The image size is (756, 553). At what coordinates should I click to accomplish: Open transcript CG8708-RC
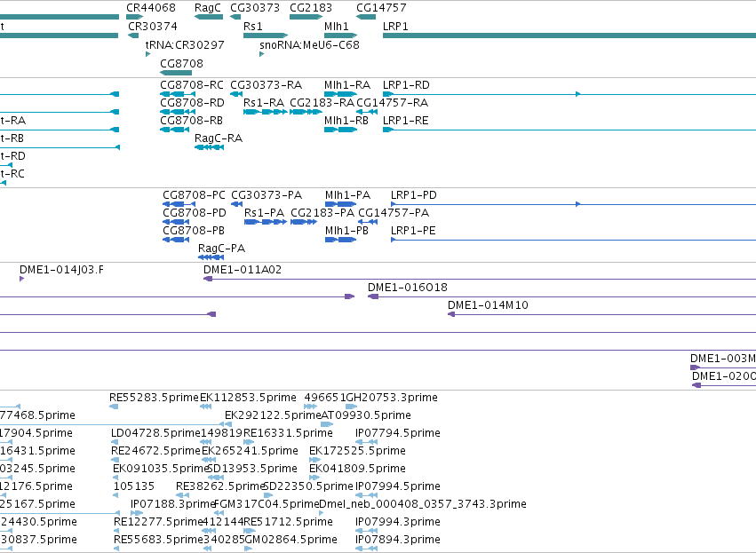(x=192, y=85)
